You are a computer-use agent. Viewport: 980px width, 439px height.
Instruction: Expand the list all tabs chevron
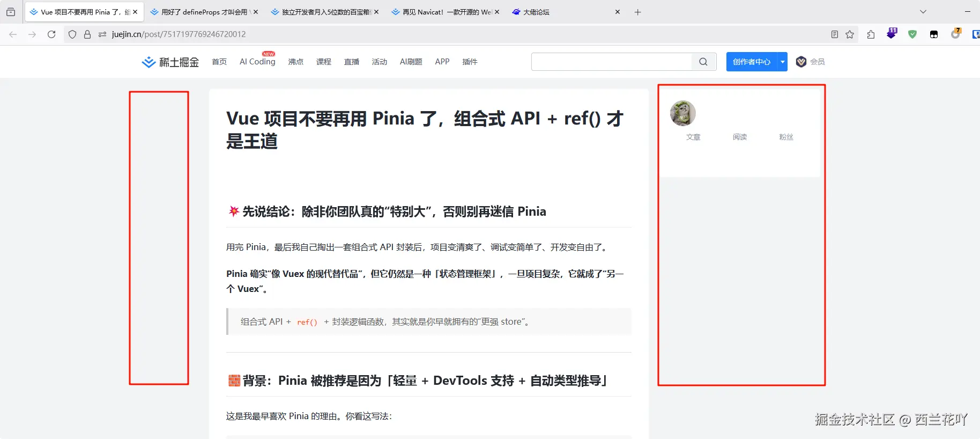pos(923,12)
